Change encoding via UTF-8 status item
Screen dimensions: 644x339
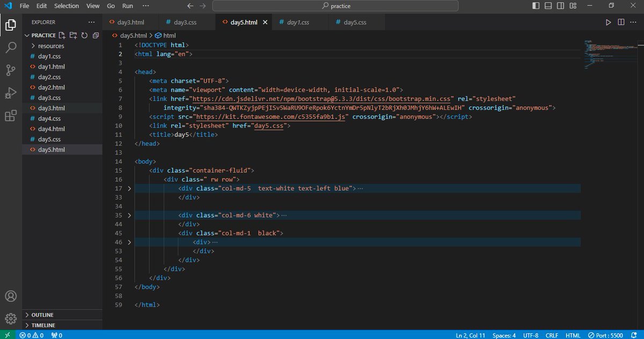coord(531,335)
